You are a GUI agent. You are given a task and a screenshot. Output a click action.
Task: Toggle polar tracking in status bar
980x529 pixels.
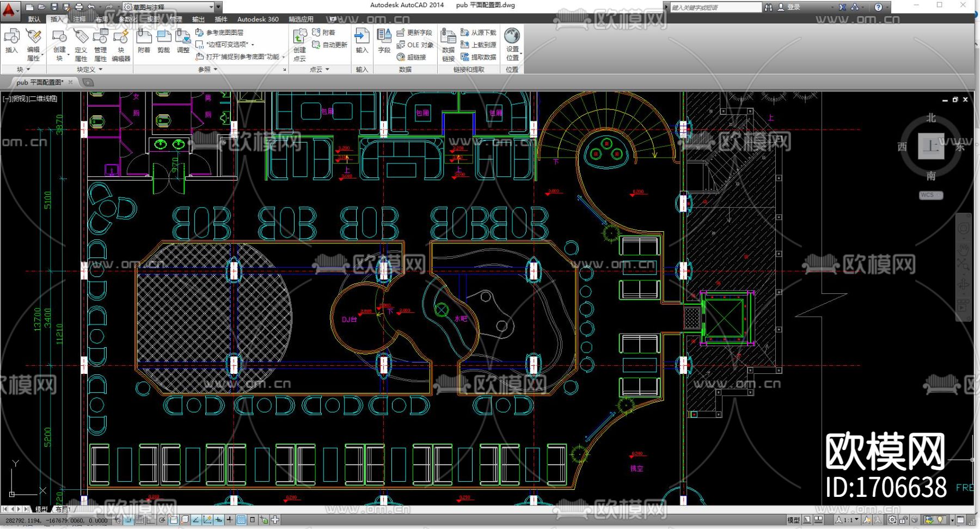tap(162, 520)
